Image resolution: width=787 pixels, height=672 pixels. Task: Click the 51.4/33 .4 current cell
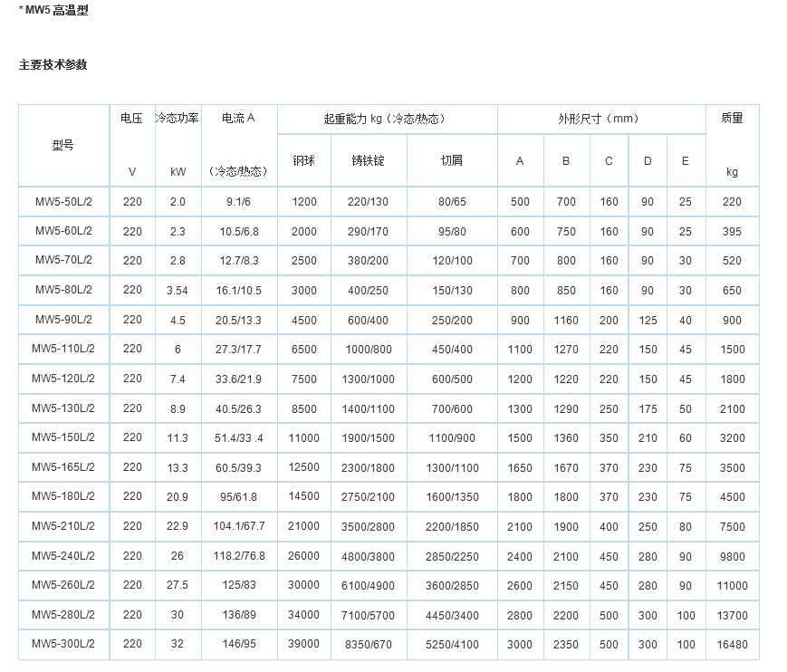click(239, 438)
